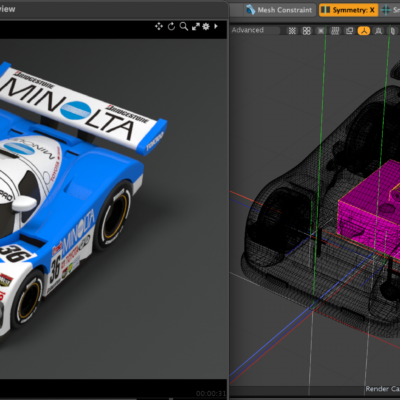Toggle Symmetry: X button
The height and width of the screenshot is (400, 400).
348,10
